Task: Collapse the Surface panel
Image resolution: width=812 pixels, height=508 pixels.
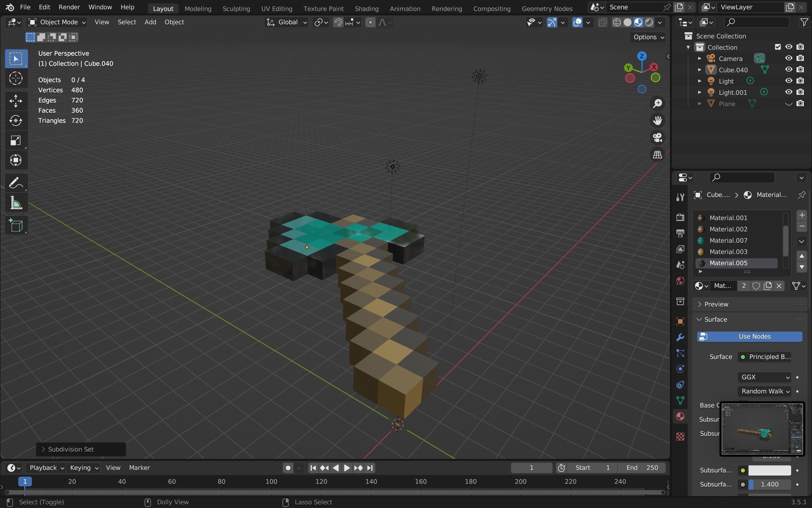Action: click(750, 319)
